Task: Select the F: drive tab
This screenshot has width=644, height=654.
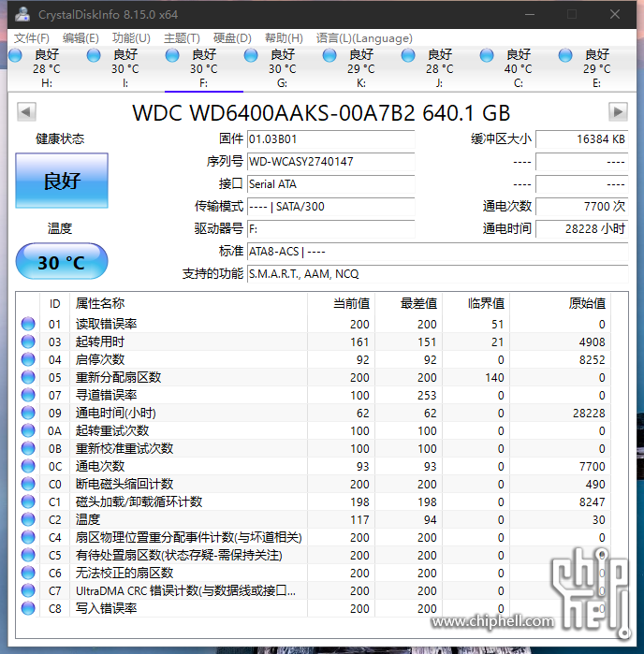Action: [204, 69]
